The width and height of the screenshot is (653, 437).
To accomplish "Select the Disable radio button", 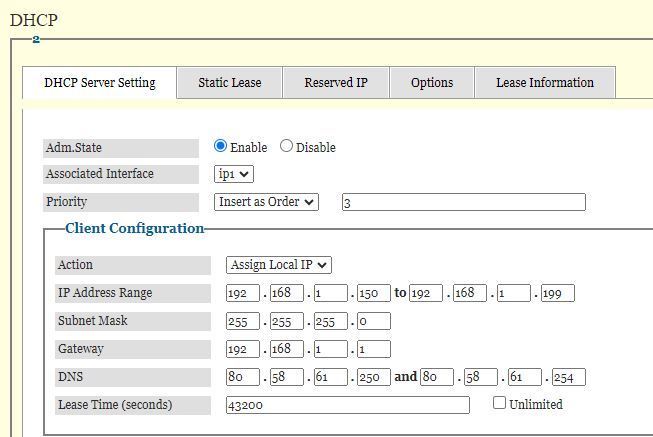I will tap(287, 146).
